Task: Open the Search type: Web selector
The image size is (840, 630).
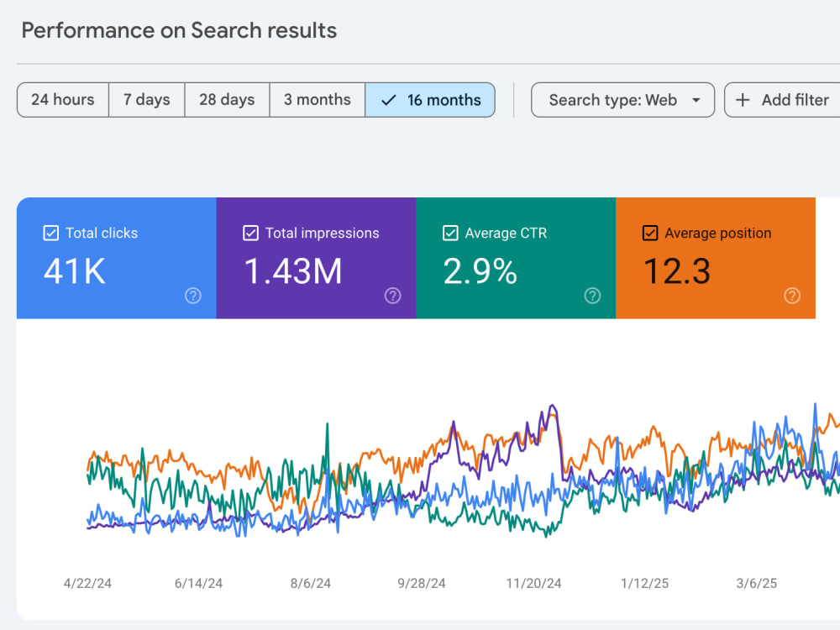Action: coord(622,100)
